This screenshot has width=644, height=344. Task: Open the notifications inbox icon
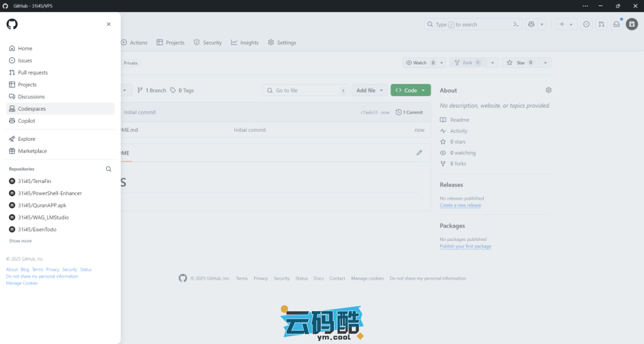pos(617,24)
